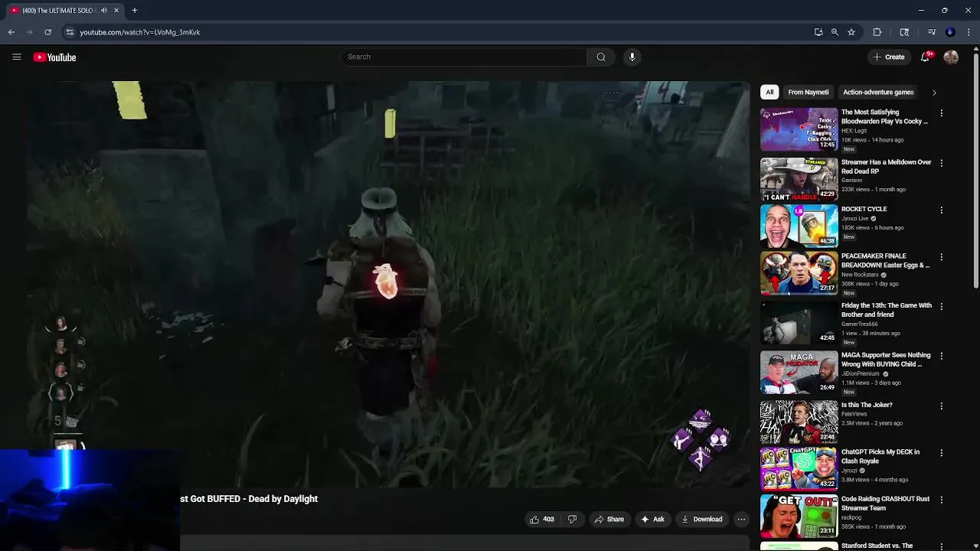Bookmark this tab with the star
Viewport: 980px width, 551px height.
[851, 32]
